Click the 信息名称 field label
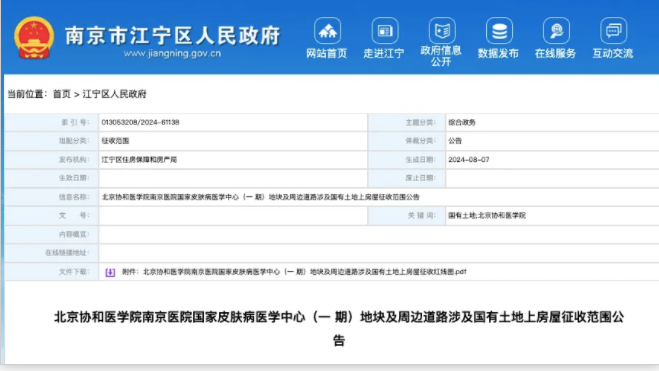This screenshot has height=371, width=659. [x=74, y=197]
